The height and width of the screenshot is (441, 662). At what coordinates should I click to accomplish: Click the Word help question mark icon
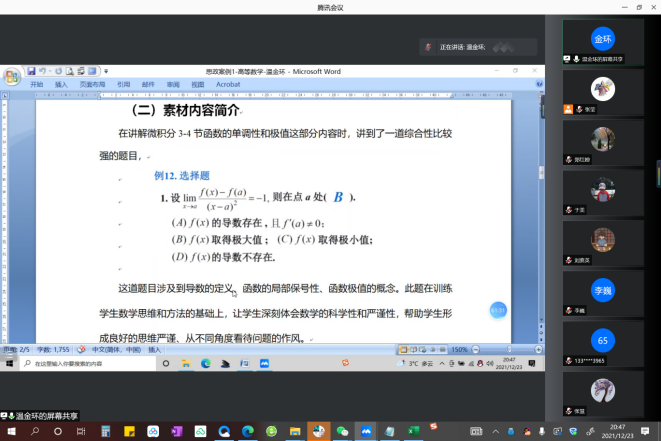point(539,85)
